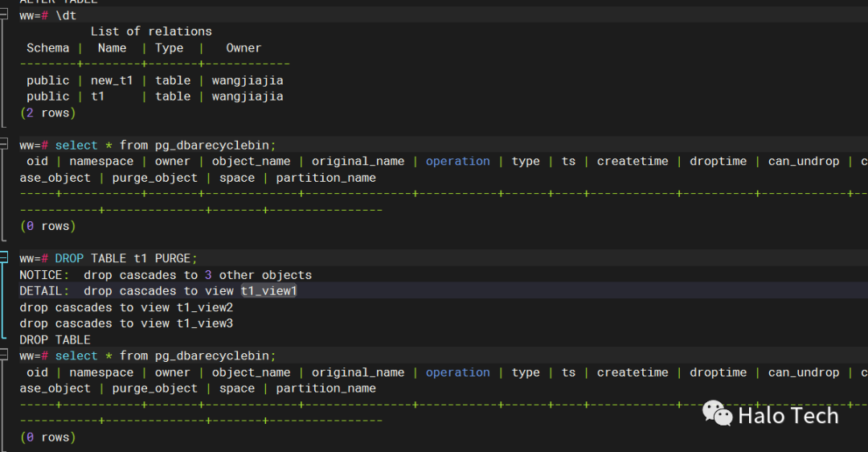868x452 pixels.
Task: Click the ww=# prompt before DROP TABLE command
Action: pyautogui.click(x=34, y=259)
